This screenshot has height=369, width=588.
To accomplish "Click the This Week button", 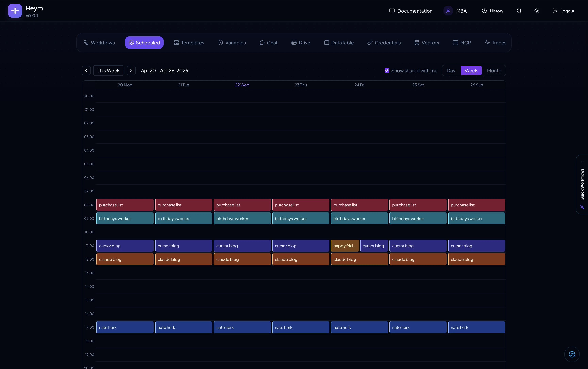I will [x=108, y=70].
